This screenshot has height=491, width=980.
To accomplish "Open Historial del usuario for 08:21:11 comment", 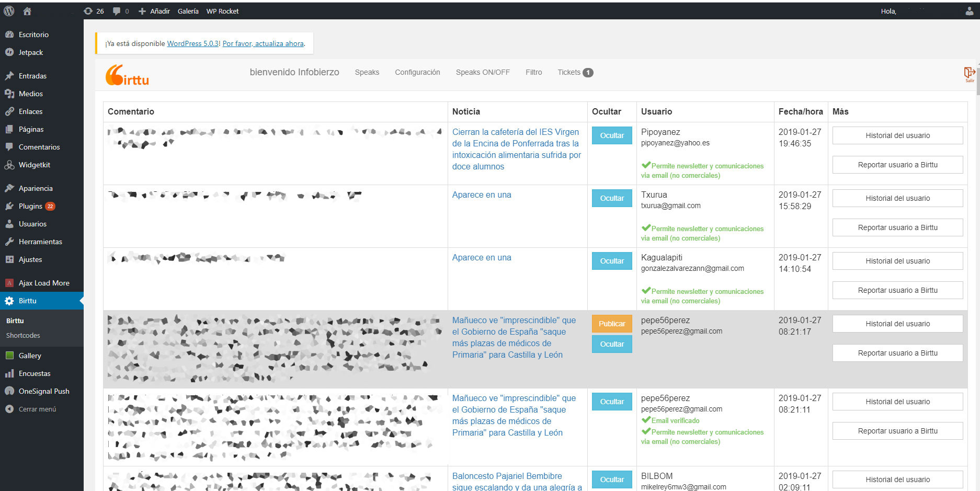I will [897, 402].
